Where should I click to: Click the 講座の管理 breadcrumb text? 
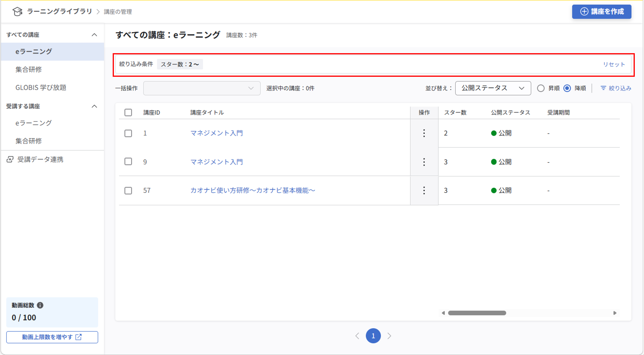pyautogui.click(x=118, y=12)
